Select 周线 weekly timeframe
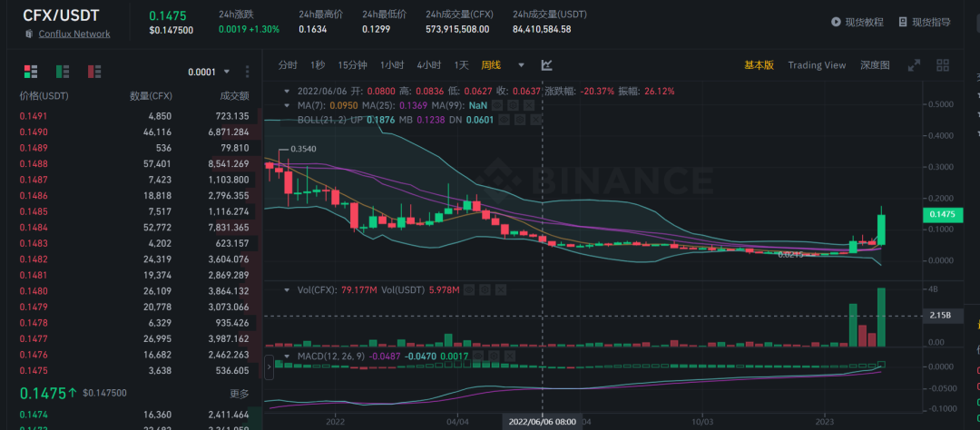 [x=491, y=65]
